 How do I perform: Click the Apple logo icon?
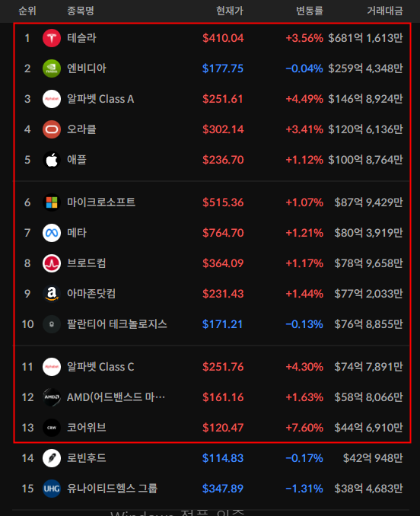click(x=52, y=160)
